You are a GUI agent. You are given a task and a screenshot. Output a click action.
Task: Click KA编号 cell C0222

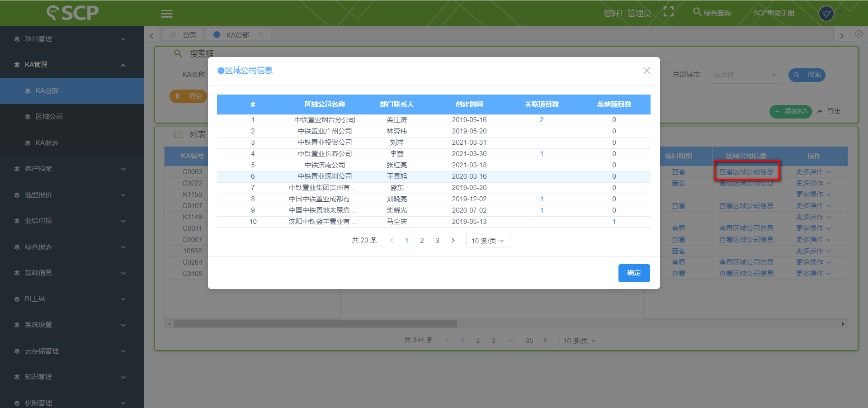(192, 183)
